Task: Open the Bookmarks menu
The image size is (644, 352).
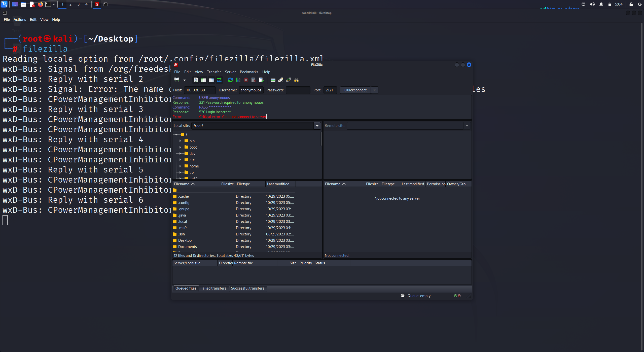Action: click(x=249, y=72)
